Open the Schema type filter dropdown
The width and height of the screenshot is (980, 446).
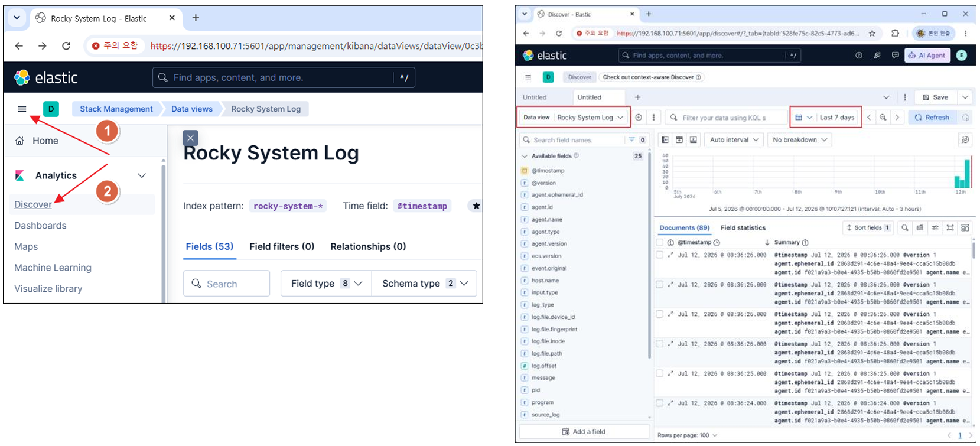[425, 284]
